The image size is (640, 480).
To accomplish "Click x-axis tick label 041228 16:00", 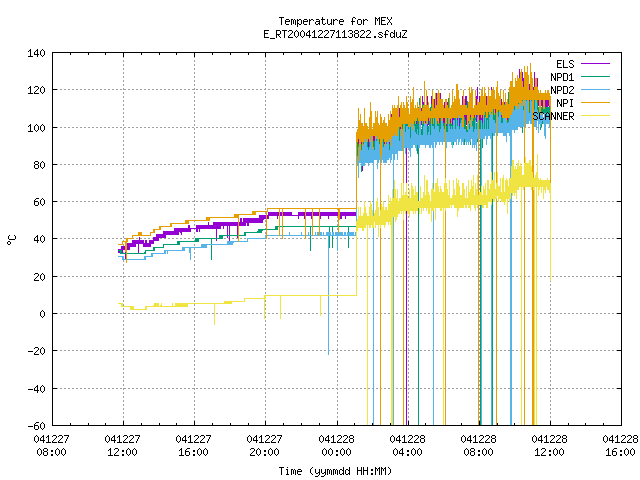I will 621,445.
